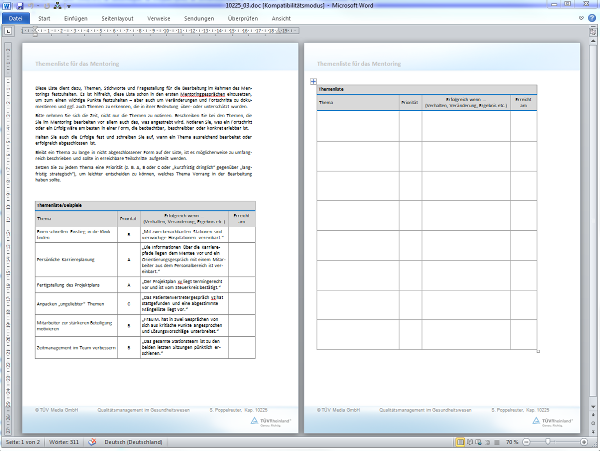Switch to Full Screen Reading view
The width and height of the screenshot is (600, 451).
(471, 442)
